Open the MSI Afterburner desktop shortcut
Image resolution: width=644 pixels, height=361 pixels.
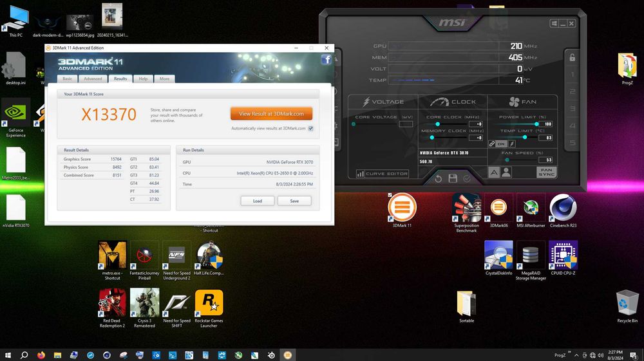point(531,210)
